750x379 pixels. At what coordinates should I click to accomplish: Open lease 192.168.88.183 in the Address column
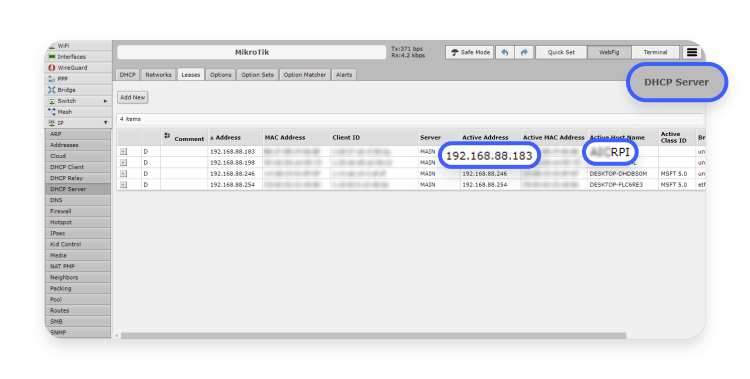[232, 152]
